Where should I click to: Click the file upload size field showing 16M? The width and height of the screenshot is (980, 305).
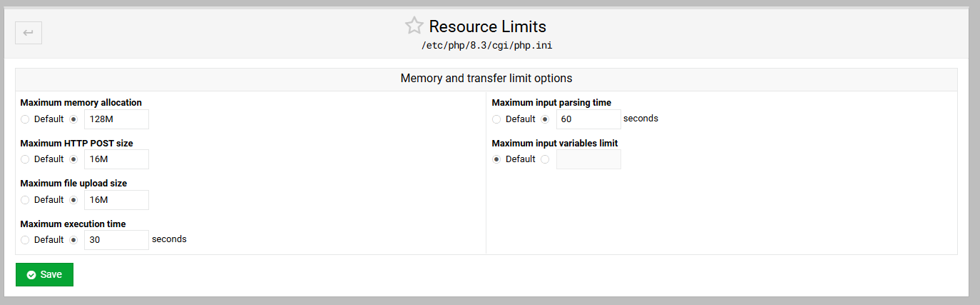[x=117, y=200]
